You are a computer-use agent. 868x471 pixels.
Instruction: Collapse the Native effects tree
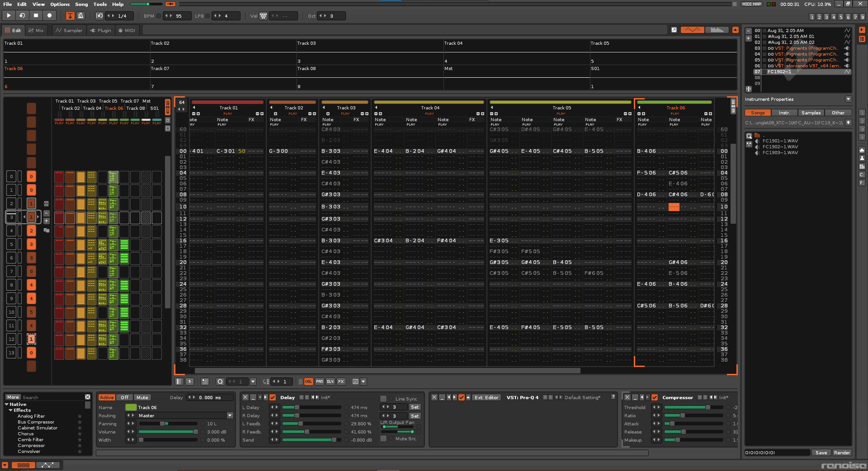[6, 405]
